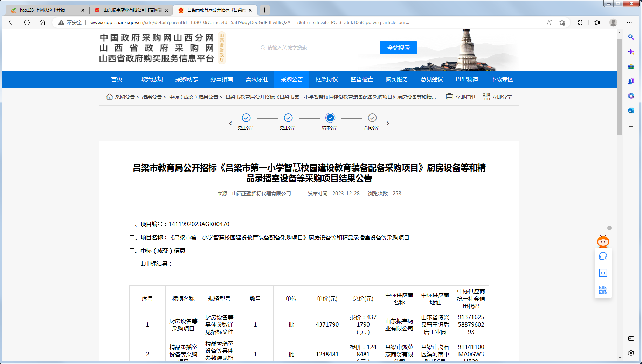
Task: Open 政策法规 navigation item
Action: 152,79
